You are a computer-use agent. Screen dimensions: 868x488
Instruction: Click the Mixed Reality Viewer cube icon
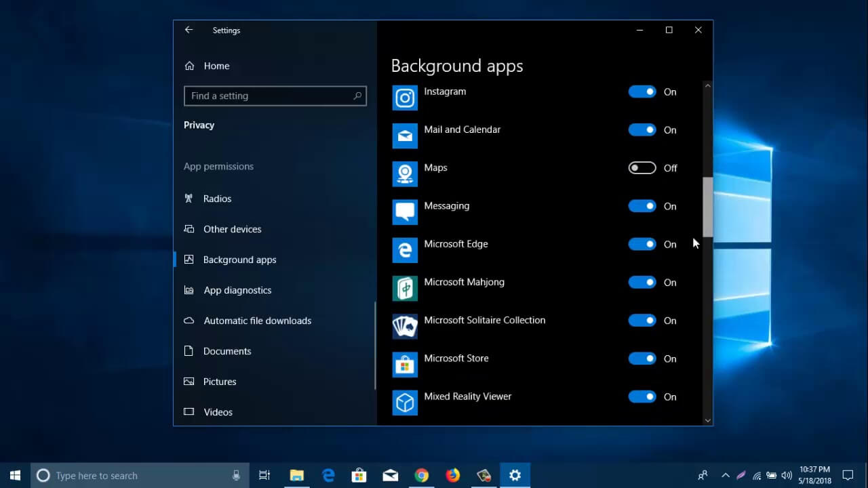click(x=405, y=403)
